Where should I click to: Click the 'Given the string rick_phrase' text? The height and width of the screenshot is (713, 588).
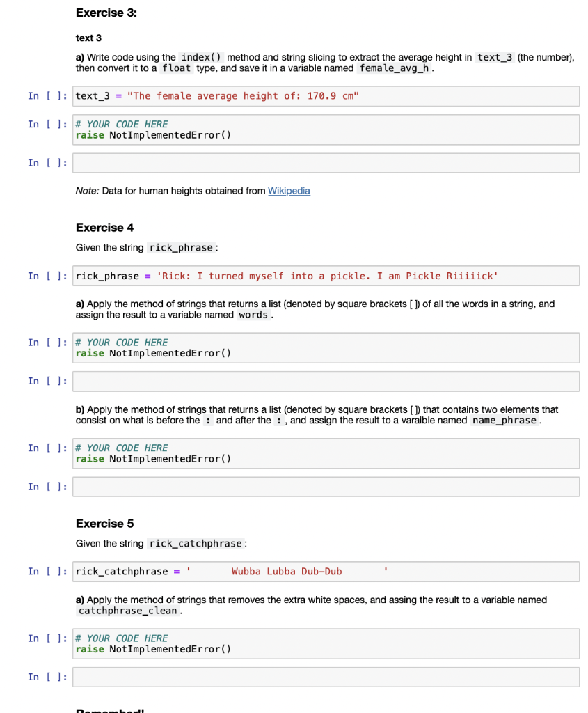[x=147, y=247]
